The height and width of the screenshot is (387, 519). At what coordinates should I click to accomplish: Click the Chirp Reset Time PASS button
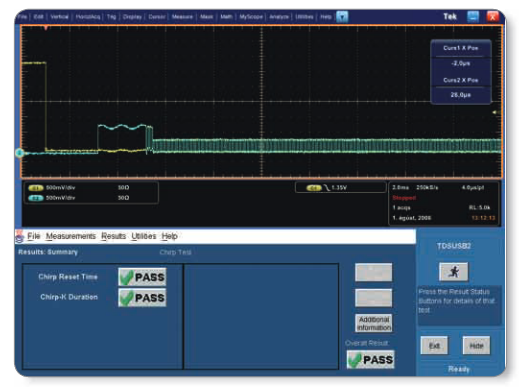click(x=142, y=277)
